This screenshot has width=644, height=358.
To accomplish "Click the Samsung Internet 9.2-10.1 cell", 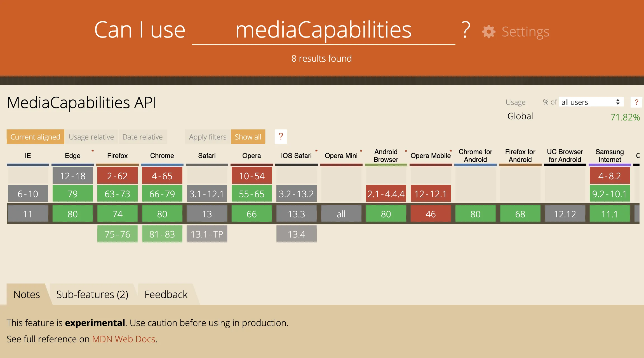I will pos(610,194).
